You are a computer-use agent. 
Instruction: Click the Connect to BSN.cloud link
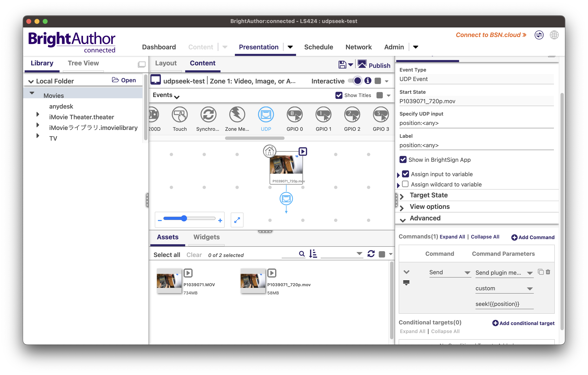tap(491, 35)
